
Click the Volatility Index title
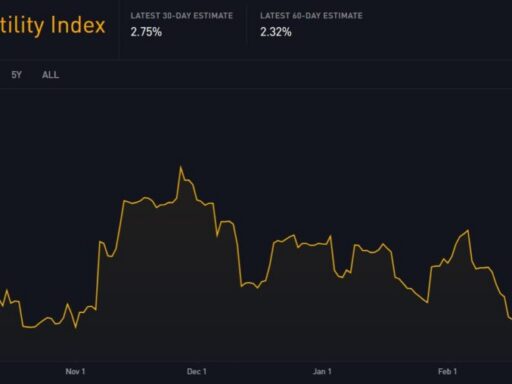(x=53, y=26)
